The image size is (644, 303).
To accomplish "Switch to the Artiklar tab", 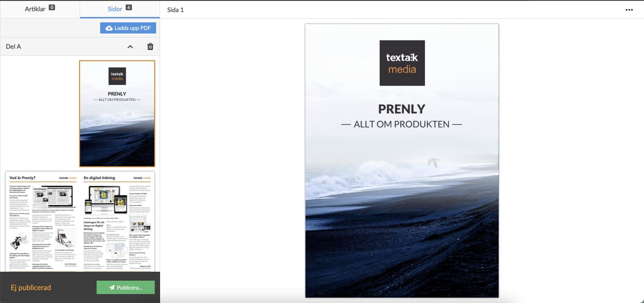I will 39,8.
